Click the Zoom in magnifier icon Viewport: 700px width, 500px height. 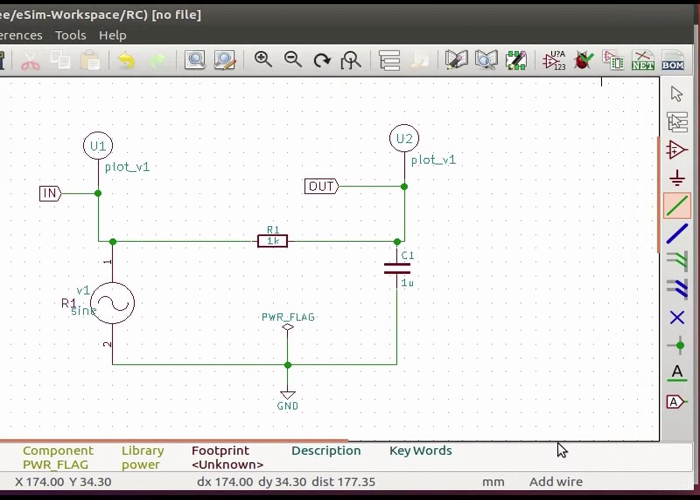263,60
